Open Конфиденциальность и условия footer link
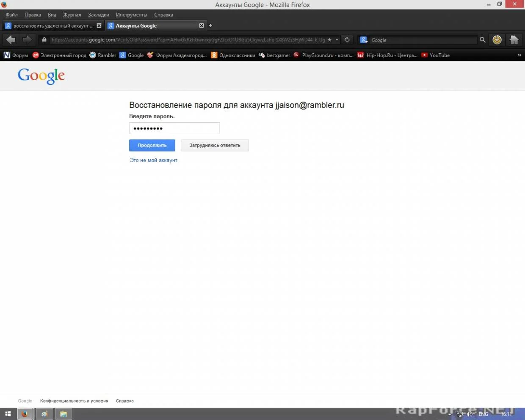Viewport: 525px width, 420px height. 74,401
